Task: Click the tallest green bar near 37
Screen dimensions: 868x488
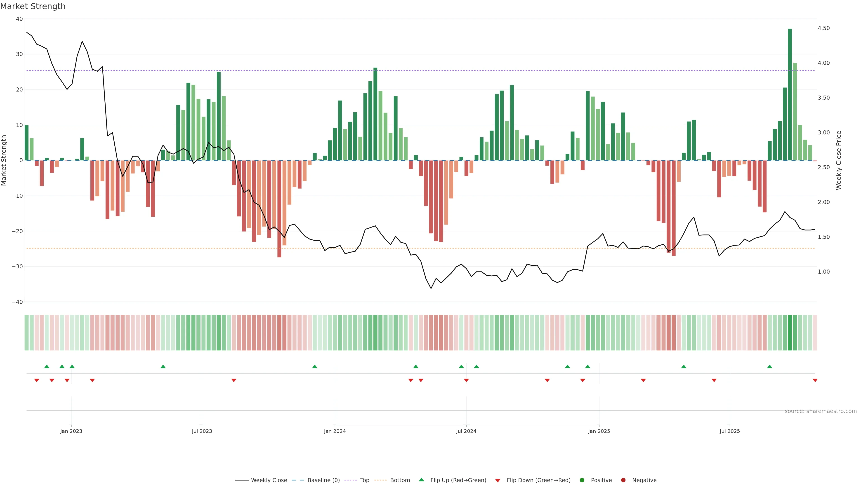Action: tap(790, 94)
